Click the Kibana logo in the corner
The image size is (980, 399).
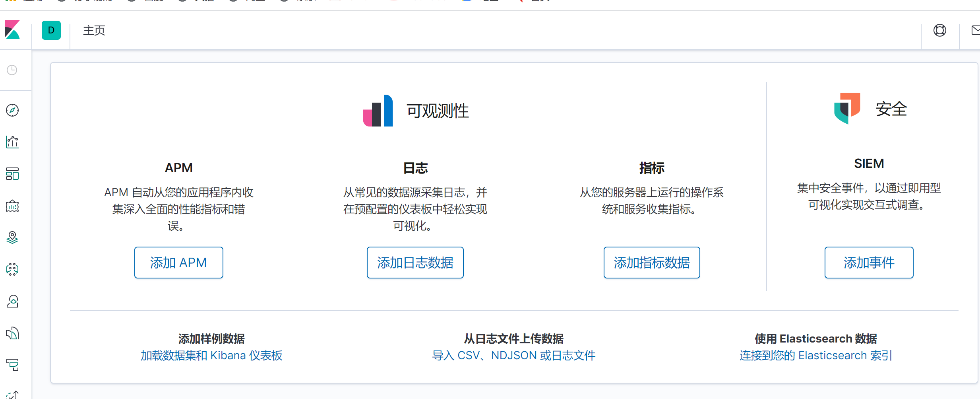(12, 30)
